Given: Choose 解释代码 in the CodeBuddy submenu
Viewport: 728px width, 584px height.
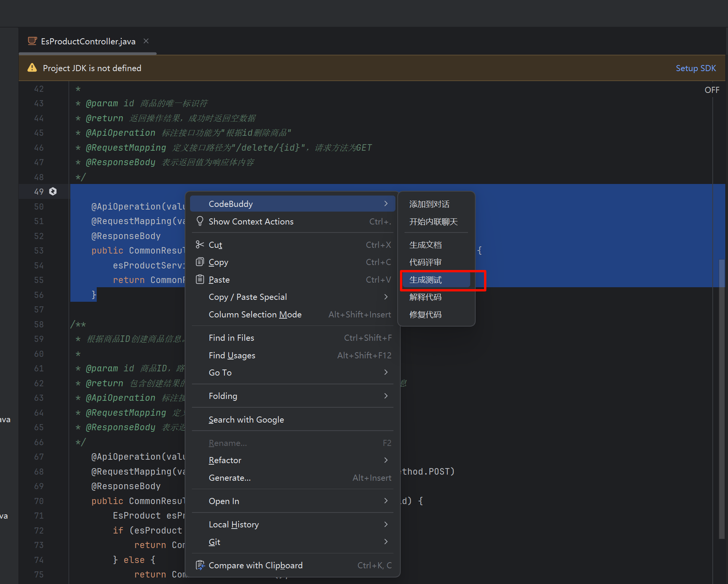Looking at the screenshot, I should coord(426,297).
